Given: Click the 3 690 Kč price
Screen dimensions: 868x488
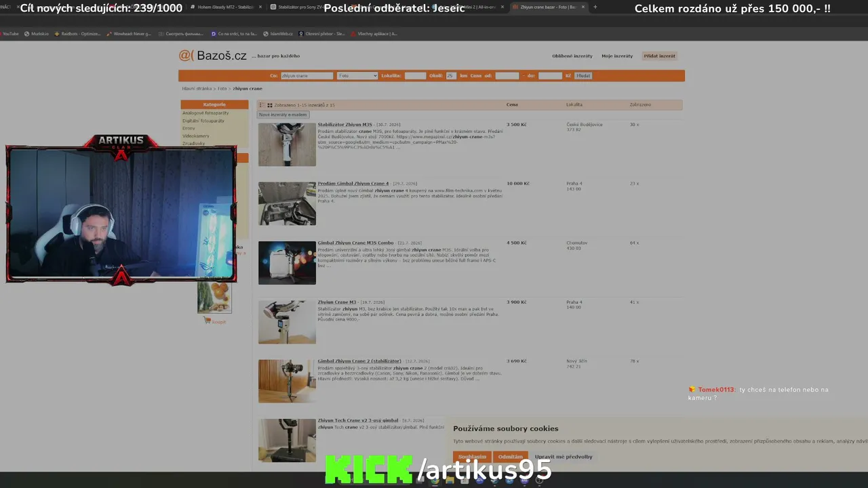Looking at the screenshot, I should (x=517, y=361).
